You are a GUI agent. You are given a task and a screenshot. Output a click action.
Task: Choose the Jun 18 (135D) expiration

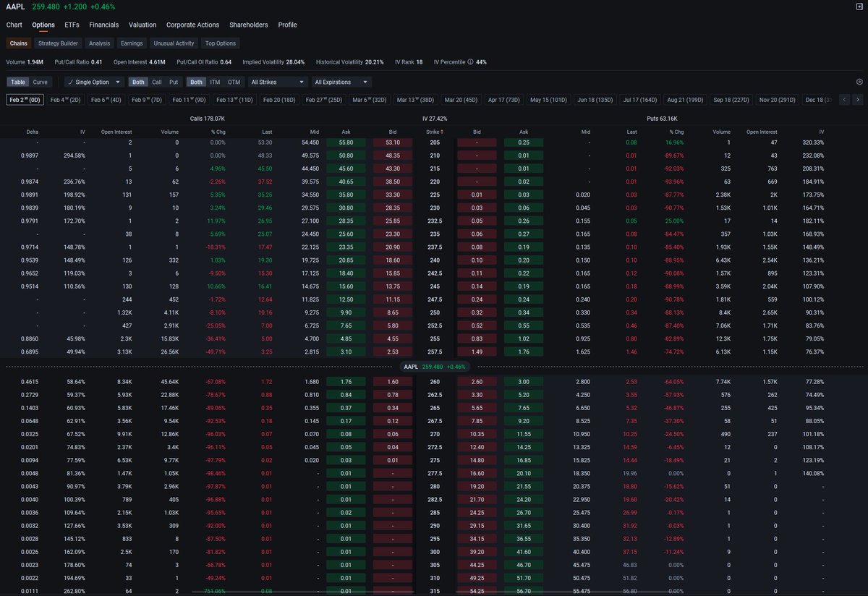point(595,100)
